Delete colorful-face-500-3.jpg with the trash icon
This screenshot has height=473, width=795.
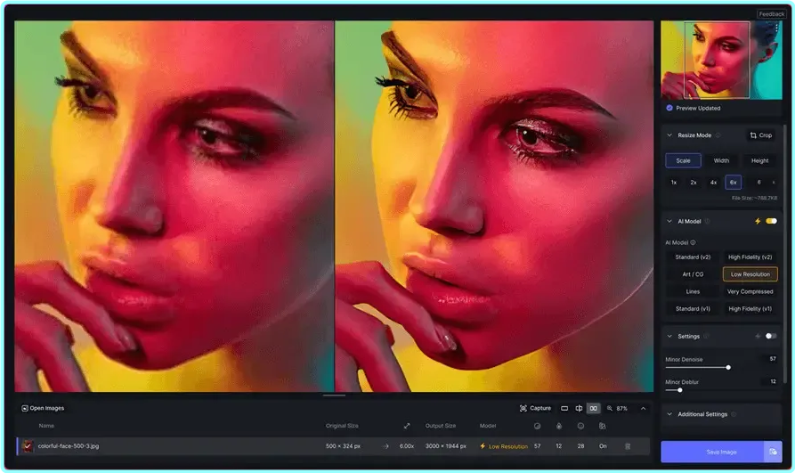(x=628, y=446)
